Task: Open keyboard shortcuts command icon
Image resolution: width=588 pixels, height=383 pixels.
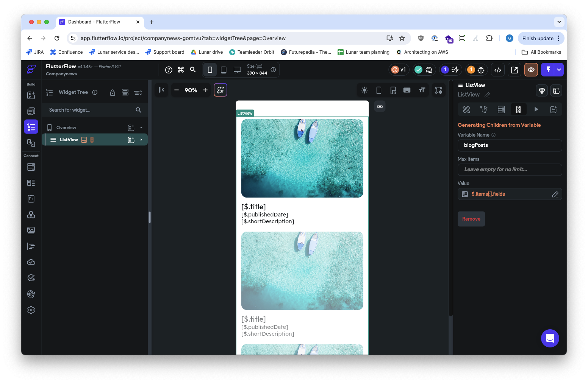Action: point(181,70)
